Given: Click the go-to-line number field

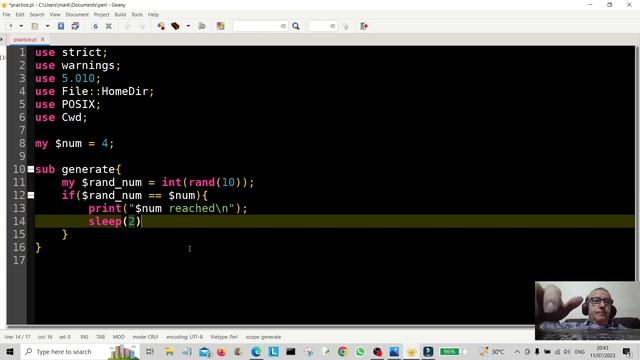Looking at the screenshot, I should (x=322, y=26).
